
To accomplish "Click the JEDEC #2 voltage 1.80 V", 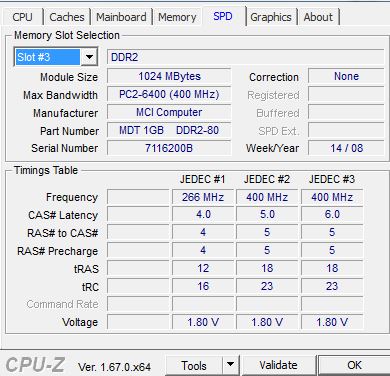I will coord(267,322).
